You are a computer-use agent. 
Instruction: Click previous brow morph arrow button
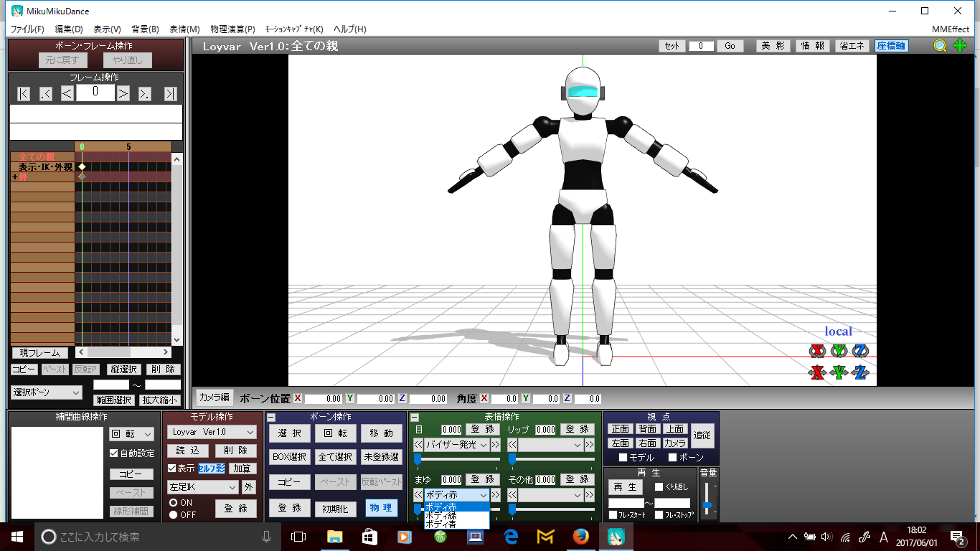(x=418, y=495)
